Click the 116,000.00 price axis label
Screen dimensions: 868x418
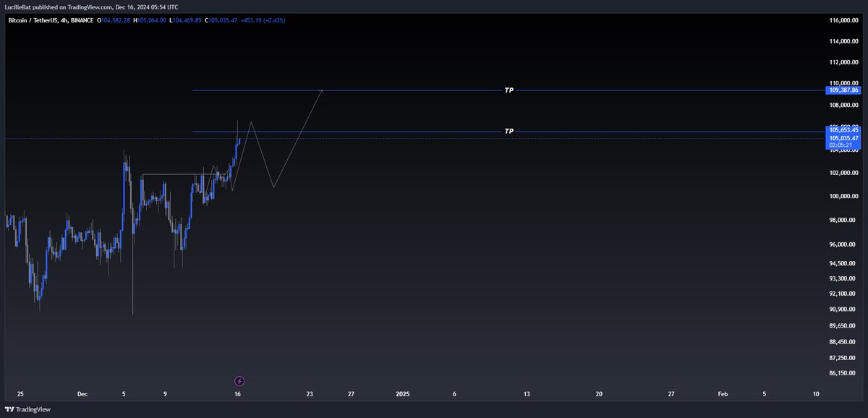tap(843, 21)
